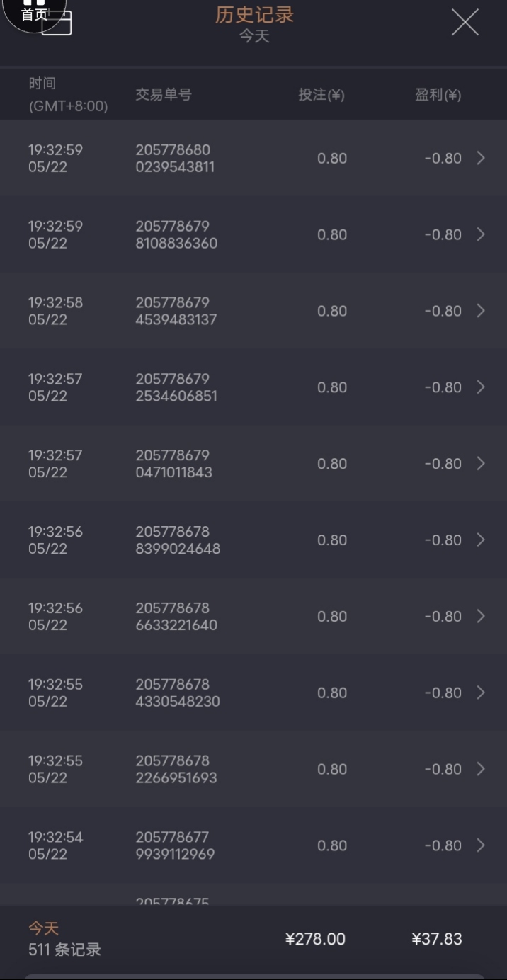
Task: Click the 时间 column header
Action: point(42,84)
